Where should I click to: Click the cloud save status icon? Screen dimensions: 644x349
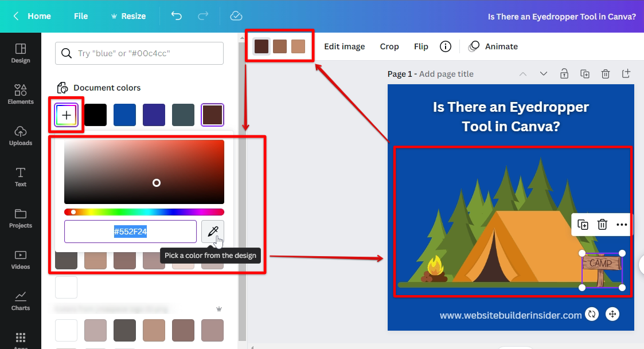click(236, 16)
